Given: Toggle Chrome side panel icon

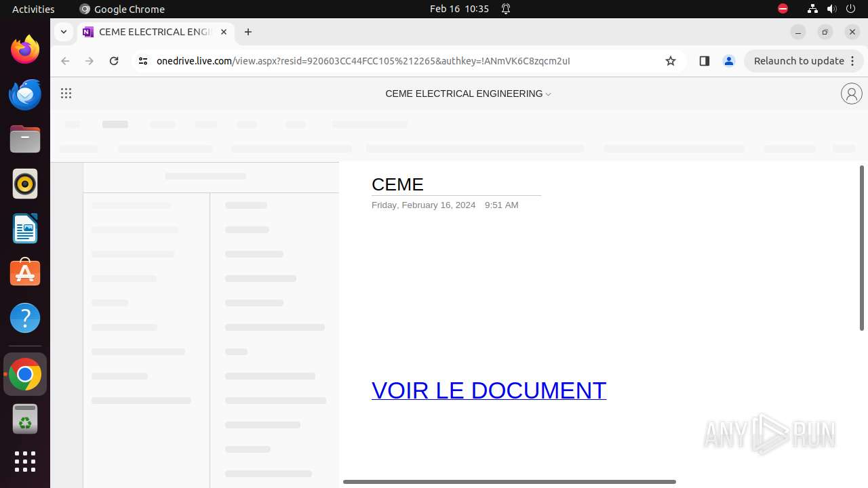Looking at the screenshot, I should 704,61.
